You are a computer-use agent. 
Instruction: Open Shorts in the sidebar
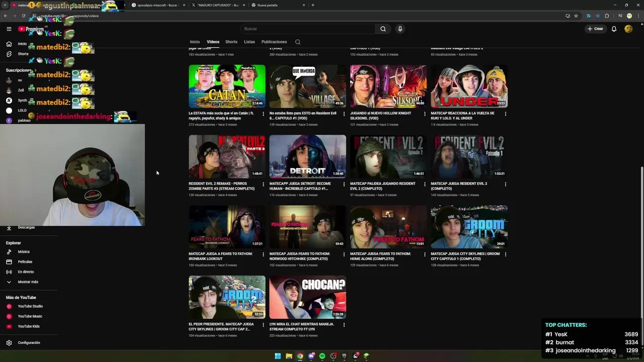click(23, 54)
